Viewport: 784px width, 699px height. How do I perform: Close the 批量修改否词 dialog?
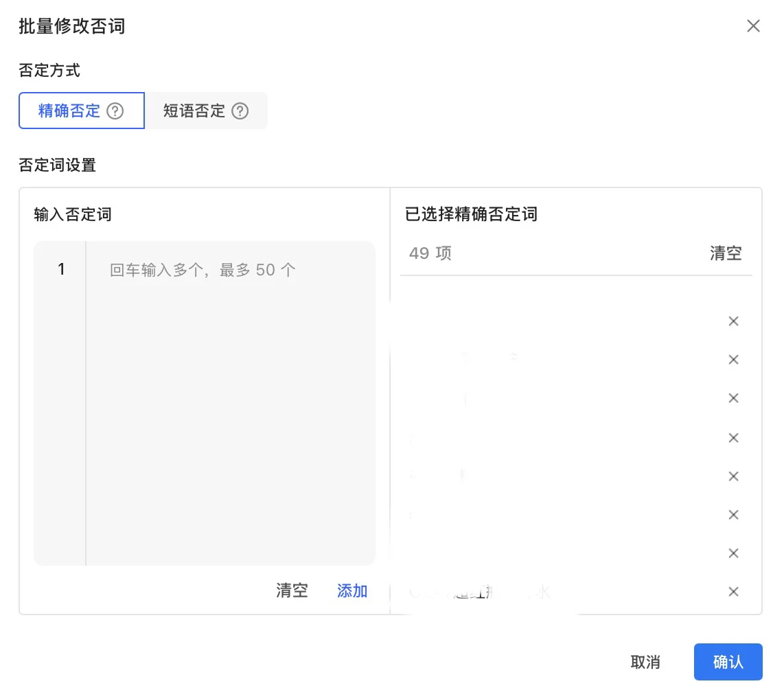coord(753,25)
